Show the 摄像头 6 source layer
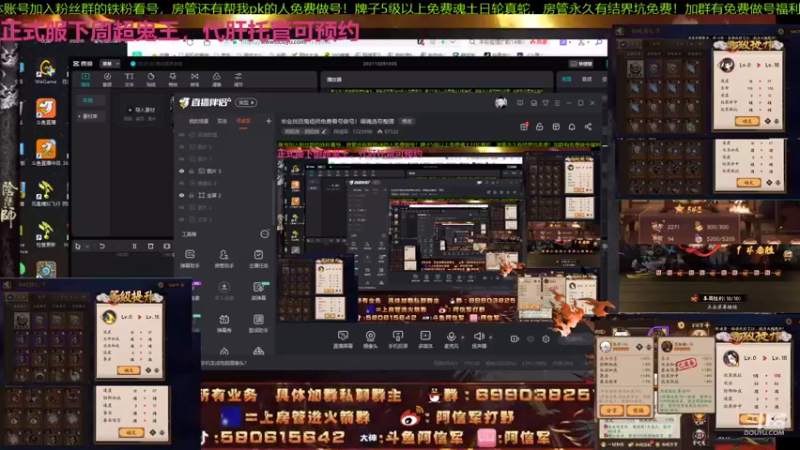 click(x=182, y=183)
